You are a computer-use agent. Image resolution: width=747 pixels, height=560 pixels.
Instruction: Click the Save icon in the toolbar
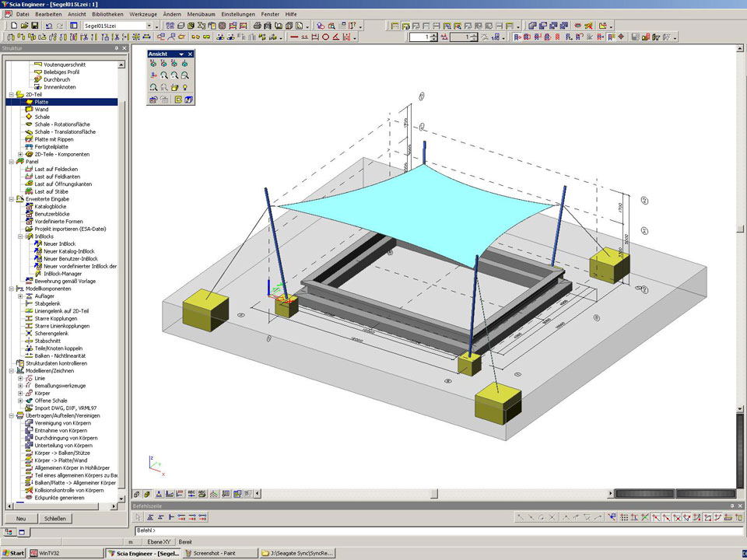tap(35, 26)
